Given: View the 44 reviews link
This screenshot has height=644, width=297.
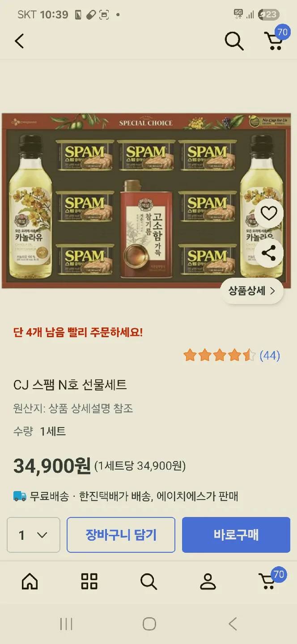Looking at the screenshot, I should click(270, 356).
